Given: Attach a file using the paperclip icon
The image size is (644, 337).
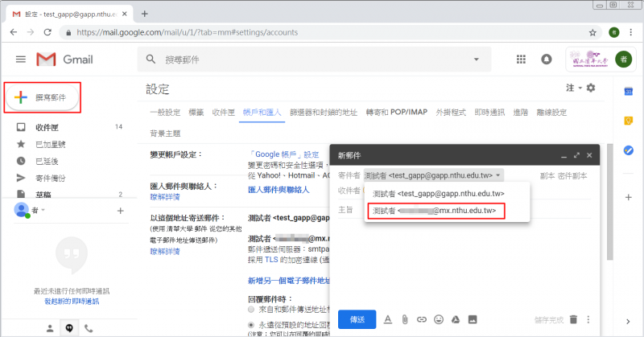Looking at the screenshot, I should (406, 319).
